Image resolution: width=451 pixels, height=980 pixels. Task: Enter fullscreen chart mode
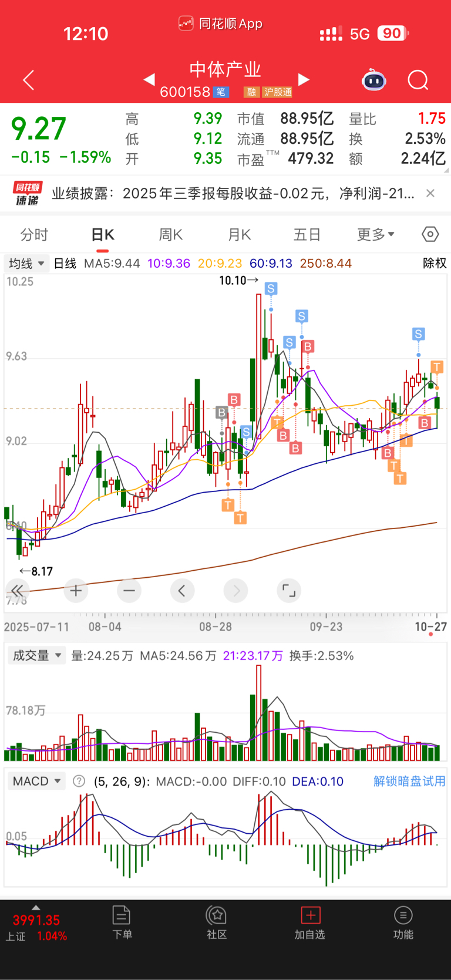289,591
